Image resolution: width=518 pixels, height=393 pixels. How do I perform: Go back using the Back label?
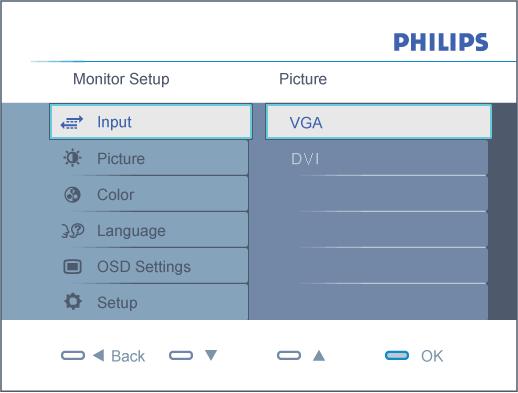point(128,356)
